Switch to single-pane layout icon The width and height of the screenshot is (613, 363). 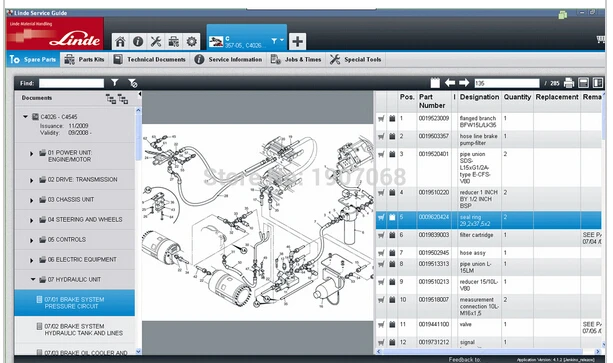click(x=583, y=83)
